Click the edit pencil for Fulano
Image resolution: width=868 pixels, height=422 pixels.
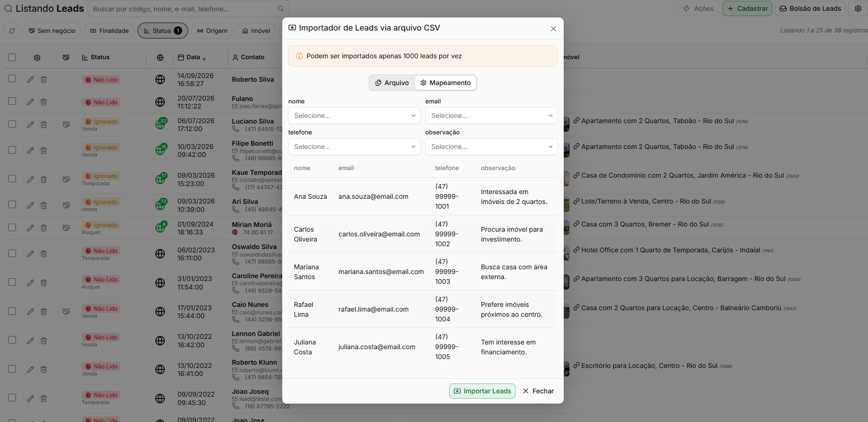(x=31, y=102)
